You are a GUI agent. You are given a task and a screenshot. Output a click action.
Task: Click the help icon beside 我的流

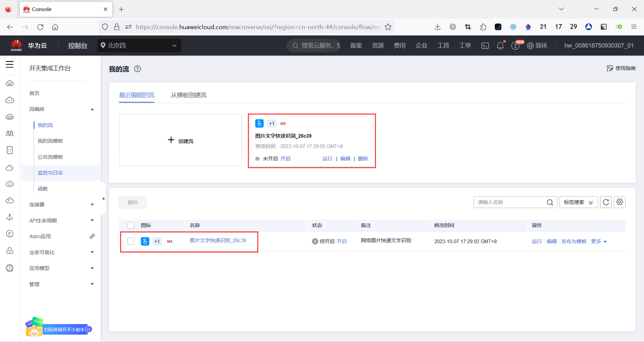pyautogui.click(x=138, y=69)
